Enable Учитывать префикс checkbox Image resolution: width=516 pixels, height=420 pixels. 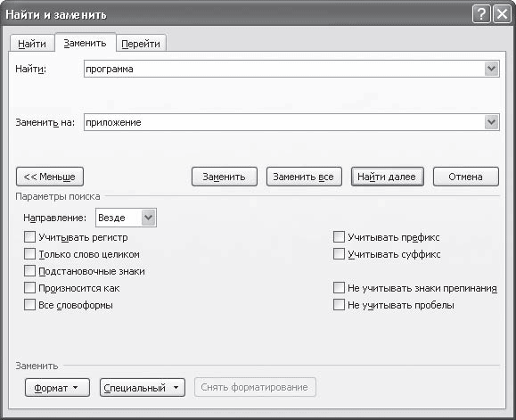click(339, 237)
